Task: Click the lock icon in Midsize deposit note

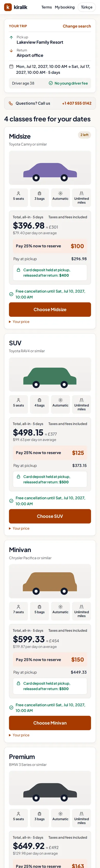Action: click(x=19, y=270)
